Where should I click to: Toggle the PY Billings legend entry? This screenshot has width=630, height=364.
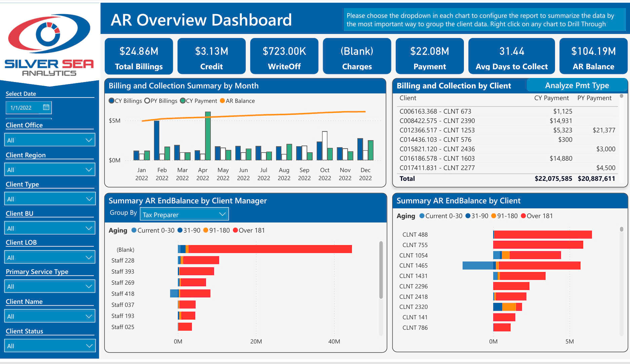(147, 100)
